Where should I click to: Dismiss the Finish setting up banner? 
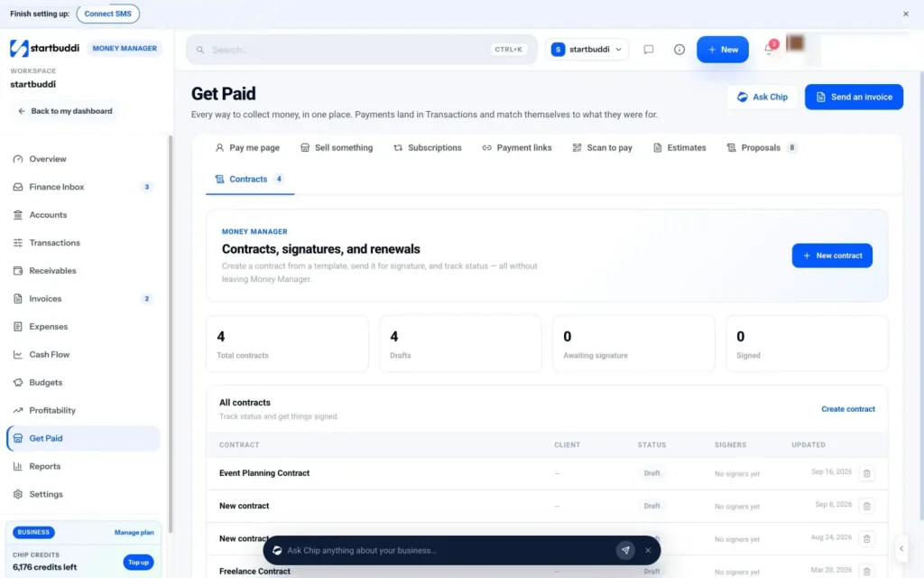(906, 14)
